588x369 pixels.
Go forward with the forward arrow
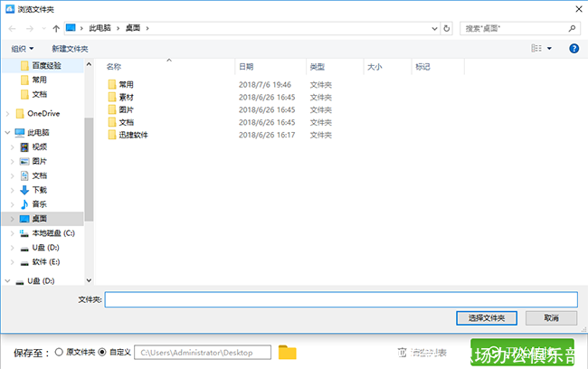[x=30, y=29]
